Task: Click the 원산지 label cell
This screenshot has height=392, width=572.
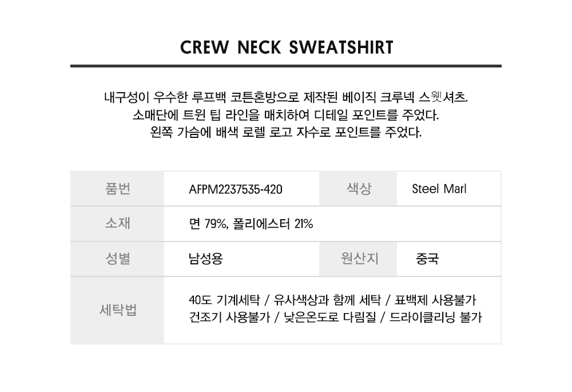Action: coord(358,259)
